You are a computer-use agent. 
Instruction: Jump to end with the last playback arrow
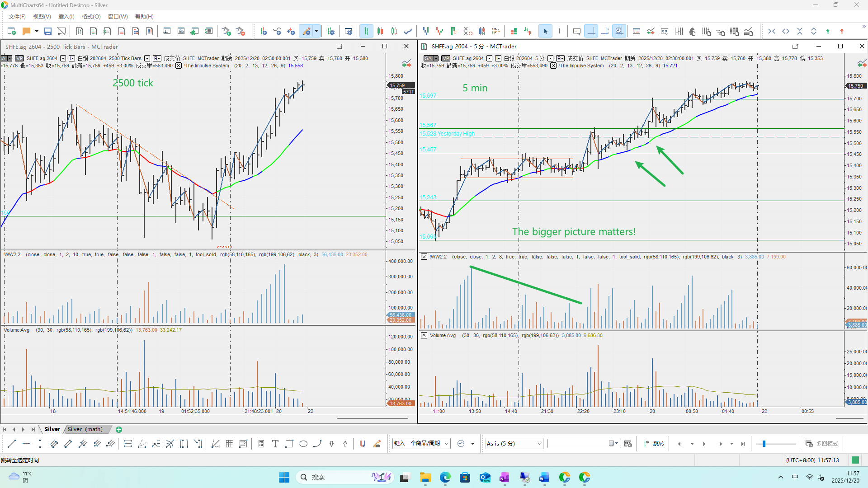pos(743,444)
